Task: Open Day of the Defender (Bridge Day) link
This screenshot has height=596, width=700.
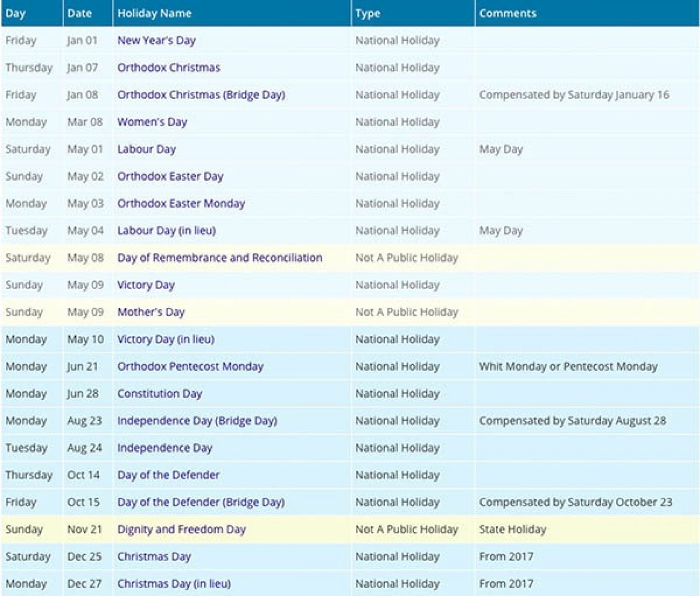Action: (x=201, y=502)
